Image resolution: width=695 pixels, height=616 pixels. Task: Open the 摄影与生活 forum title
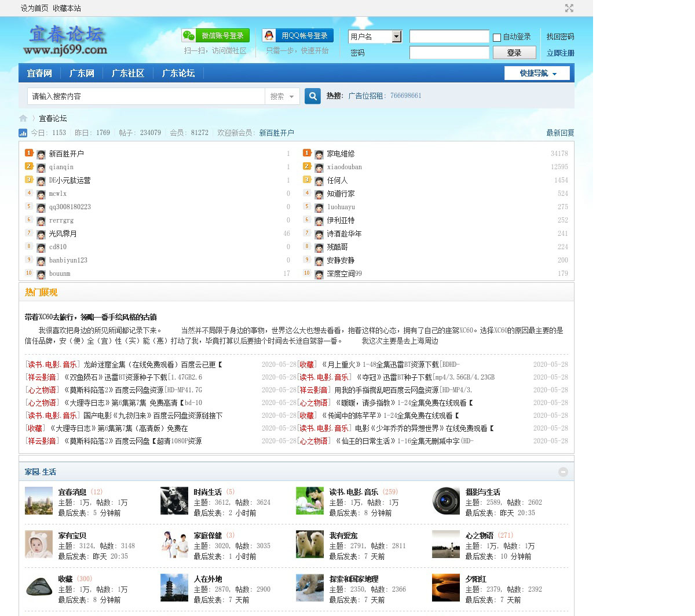coord(483,492)
